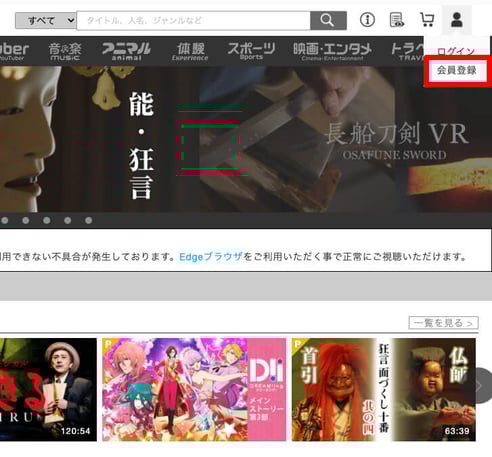The width and height of the screenshot is (492, 457).
Task: Open the 長船刀剣 VR banner
Action: tap(346, 139)
